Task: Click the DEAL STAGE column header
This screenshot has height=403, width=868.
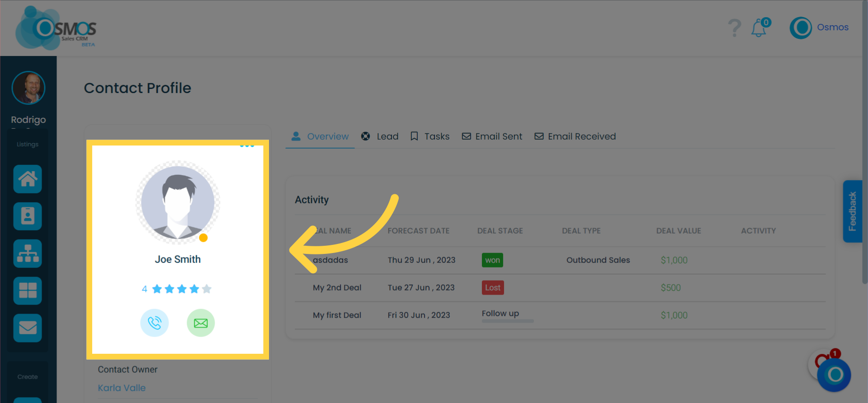Action: point(500,231)
